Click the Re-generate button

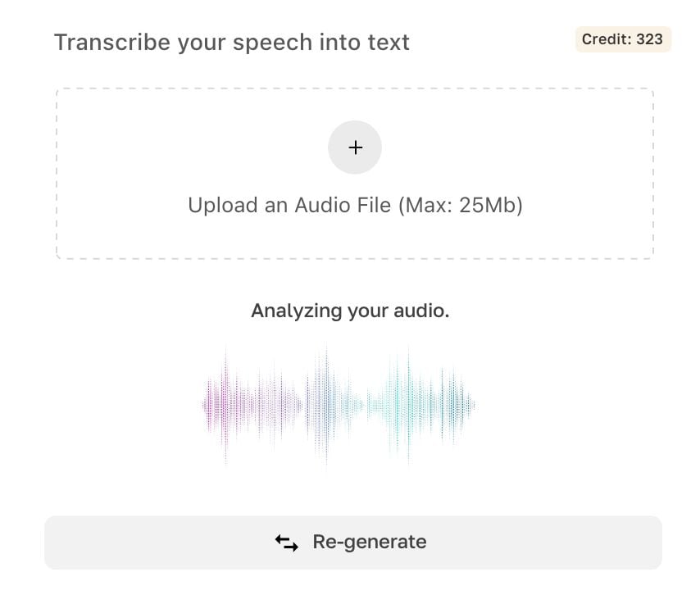[352, 542]
